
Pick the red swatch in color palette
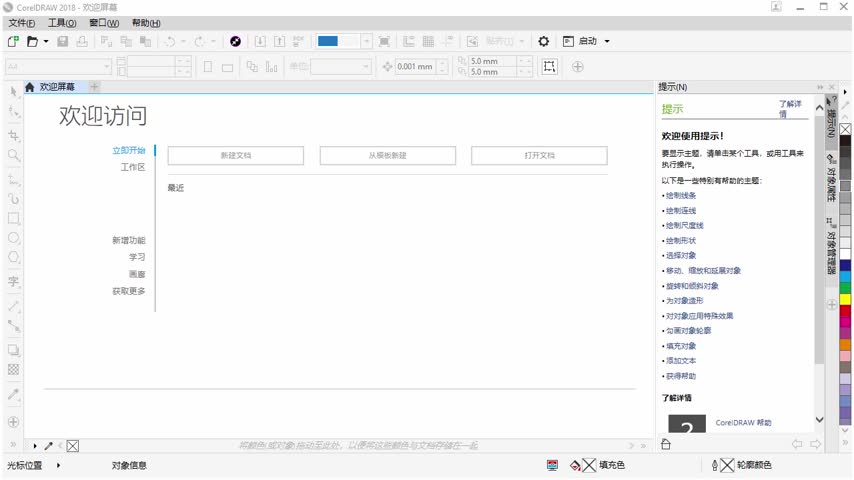(845, 310)
